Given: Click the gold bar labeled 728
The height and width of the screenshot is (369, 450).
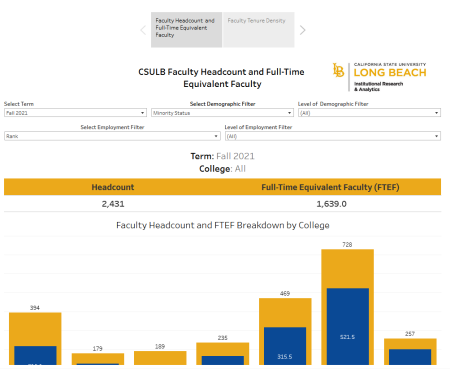Looking at the screenshot, I should [348, 268].
